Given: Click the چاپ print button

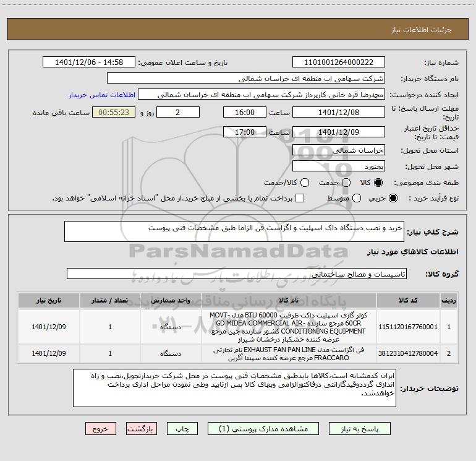Looking at the screenshot, I should (182, 428).
